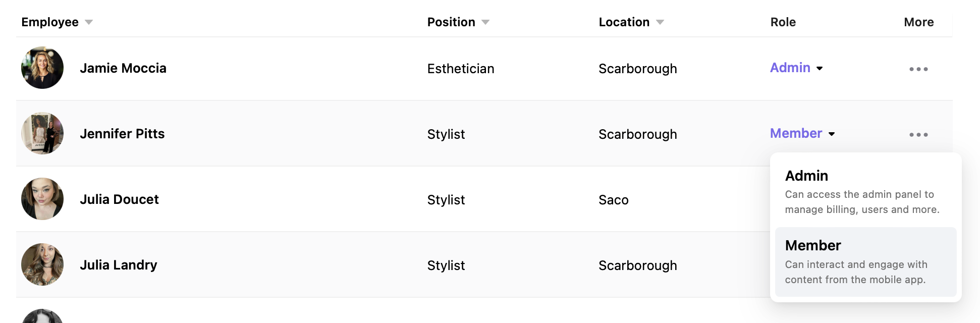The height and width of the screenshot is (323, 980).
Task: Click the Employee column header
Action: 50,22
